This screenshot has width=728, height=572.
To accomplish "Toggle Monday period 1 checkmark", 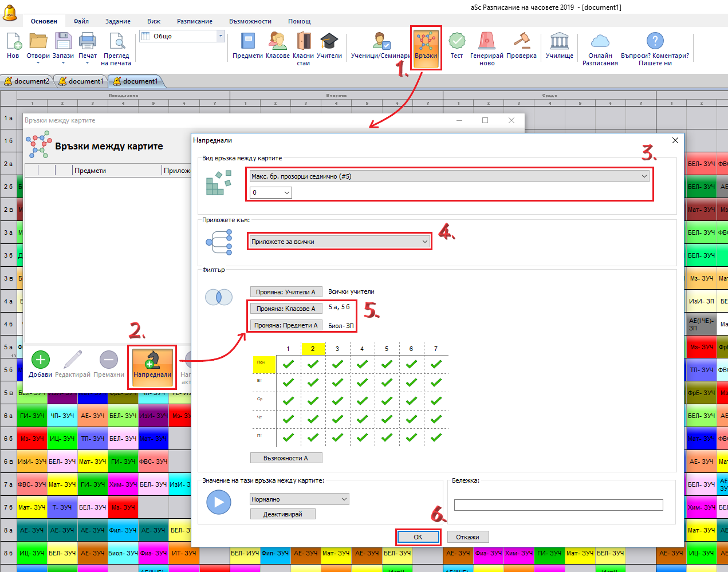I will 288,364.
